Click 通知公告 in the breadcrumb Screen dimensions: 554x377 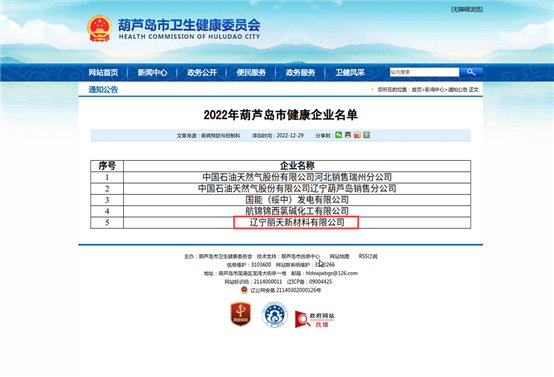tap(458, 90)
